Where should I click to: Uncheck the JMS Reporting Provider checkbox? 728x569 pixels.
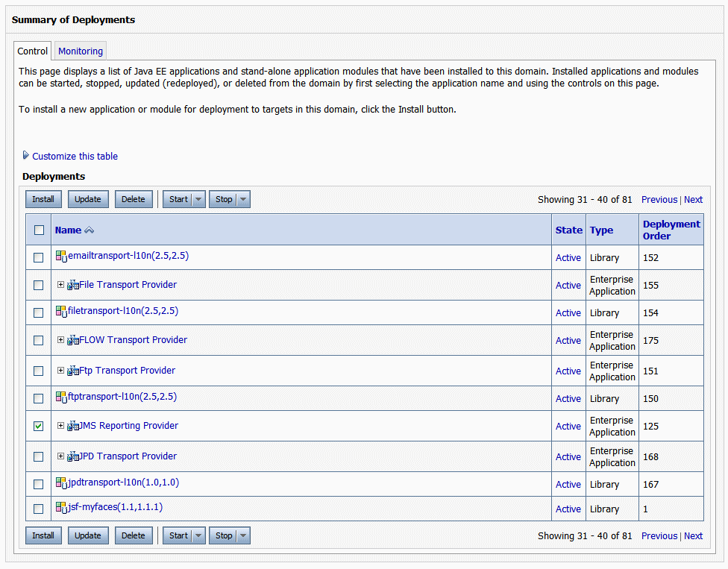click(39, 426)
